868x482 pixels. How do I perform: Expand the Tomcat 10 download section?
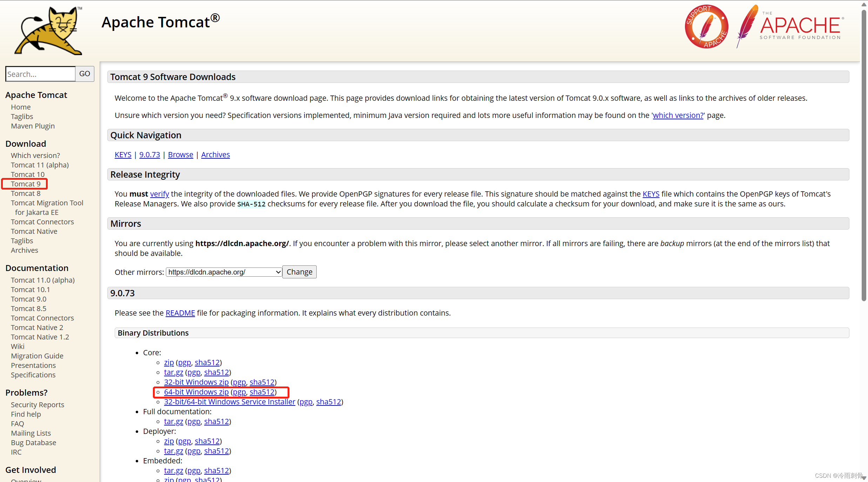(x=28, y=174)
